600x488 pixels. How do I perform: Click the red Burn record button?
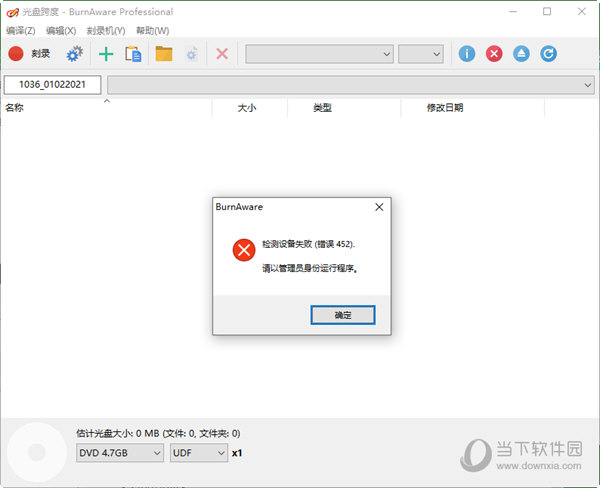click(x=16, y=54)
